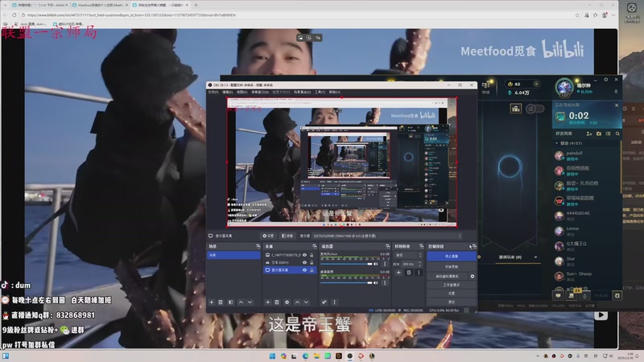
Task: Add a new source in OBS Sources panel
Action: [x=268, y=302]
